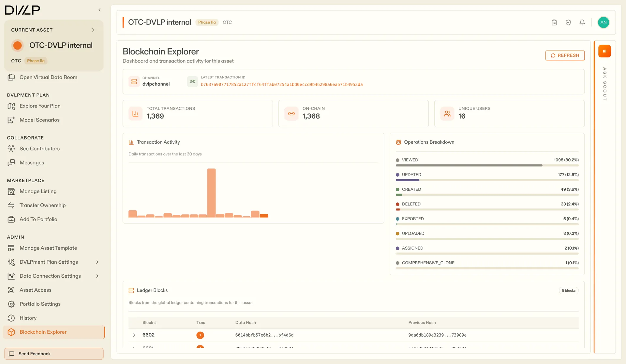Click the shield check icon in the header
The image size is (626, 364).
pyautogui.click(x=568, y=22)
